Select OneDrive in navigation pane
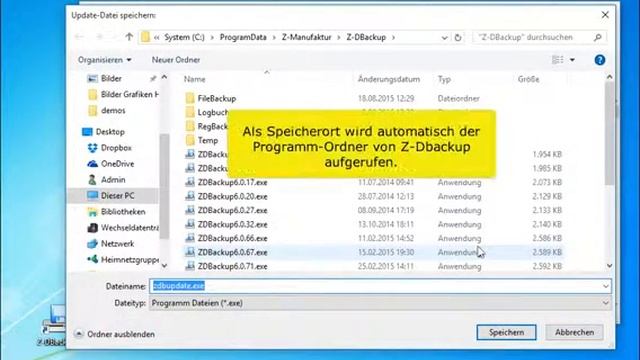Screen dimensions: 640x360 [x=110, y=164]
